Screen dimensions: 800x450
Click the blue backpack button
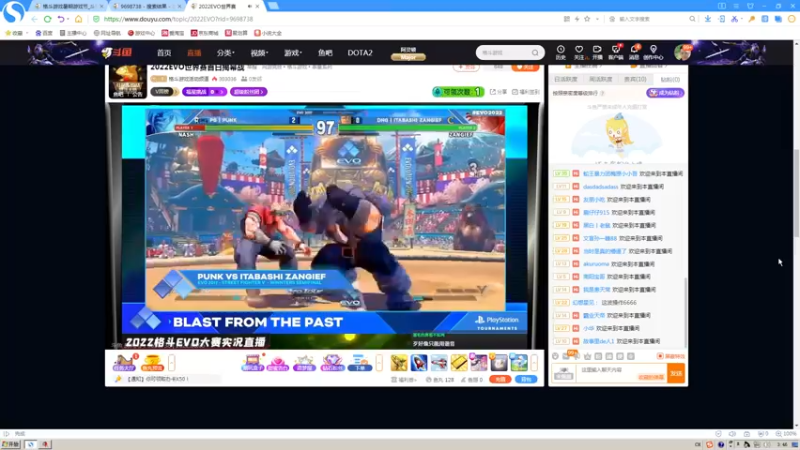pyautogui.click(x=526, y=379)
